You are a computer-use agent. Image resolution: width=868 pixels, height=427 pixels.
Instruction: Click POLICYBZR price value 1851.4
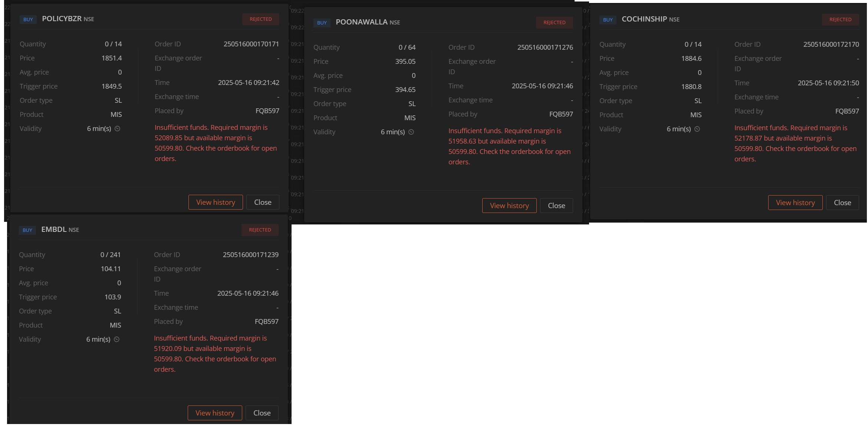point(112,58)
